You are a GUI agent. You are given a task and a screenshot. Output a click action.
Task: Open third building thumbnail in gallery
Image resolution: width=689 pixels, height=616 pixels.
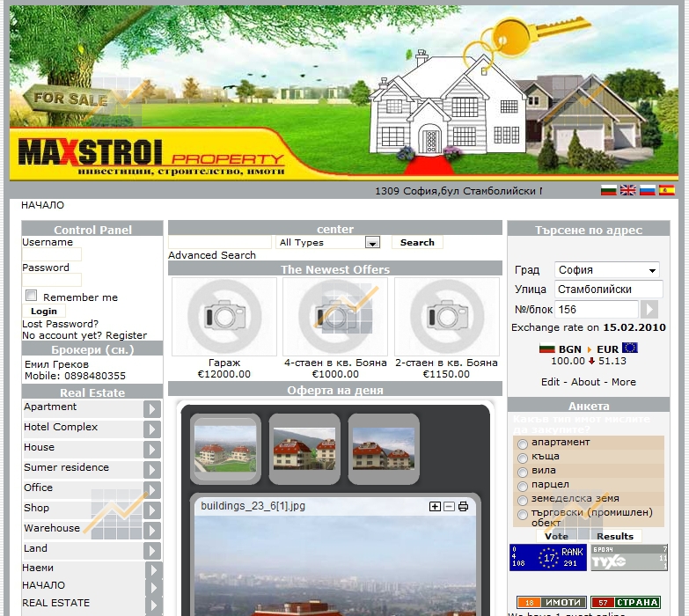[x=384, y=449]
